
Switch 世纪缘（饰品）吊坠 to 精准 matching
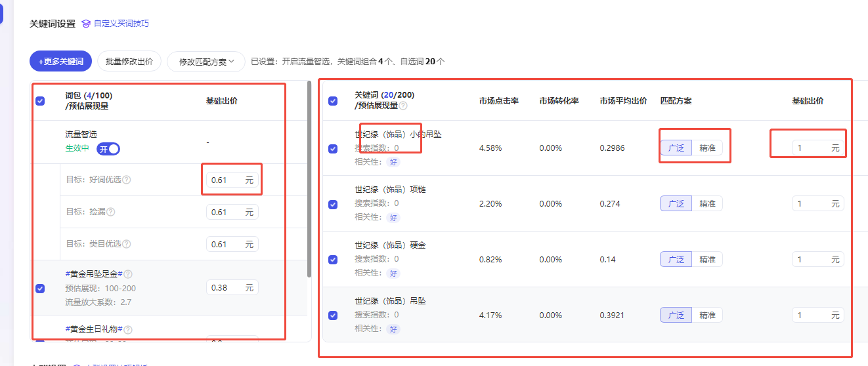click(707, 315)
